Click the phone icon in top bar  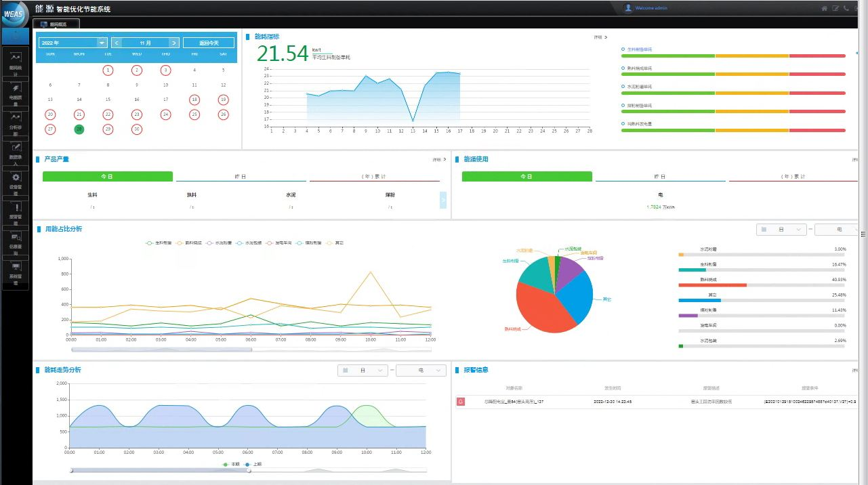[846, 8]
